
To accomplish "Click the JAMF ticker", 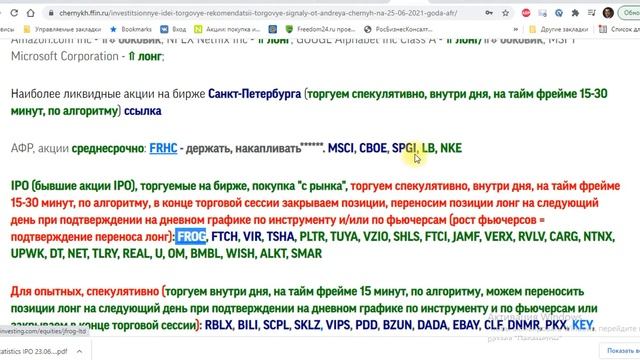I will click(466, 237).
